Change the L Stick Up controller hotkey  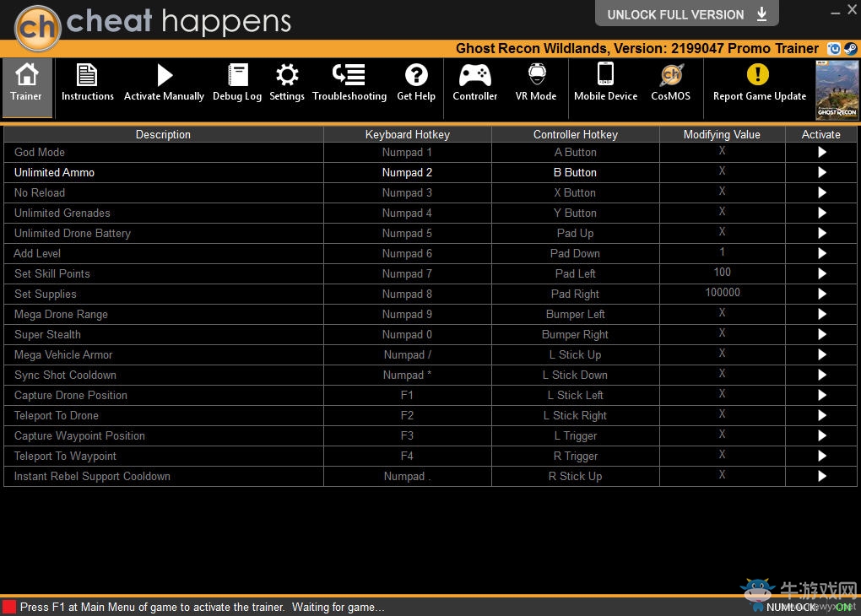[576, 354]
